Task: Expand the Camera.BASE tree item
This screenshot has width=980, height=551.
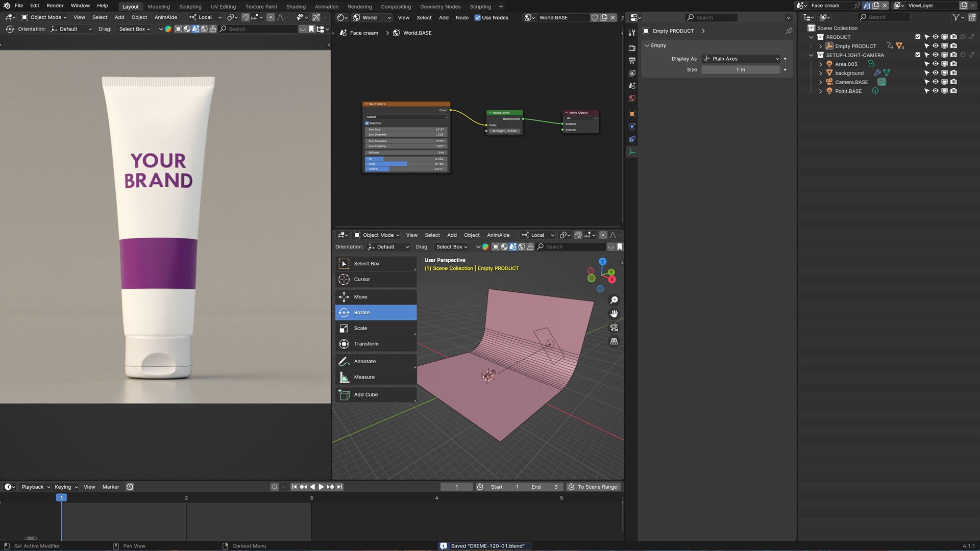Action: 820,82
